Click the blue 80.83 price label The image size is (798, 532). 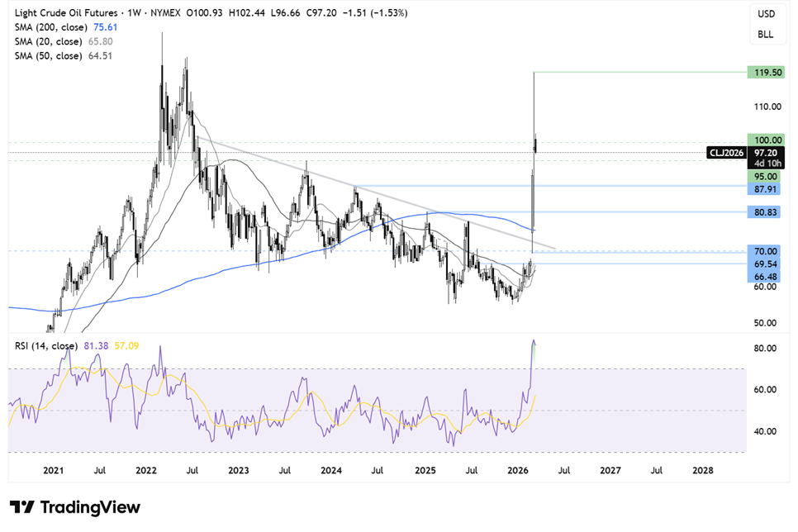[x=766, y=211]
